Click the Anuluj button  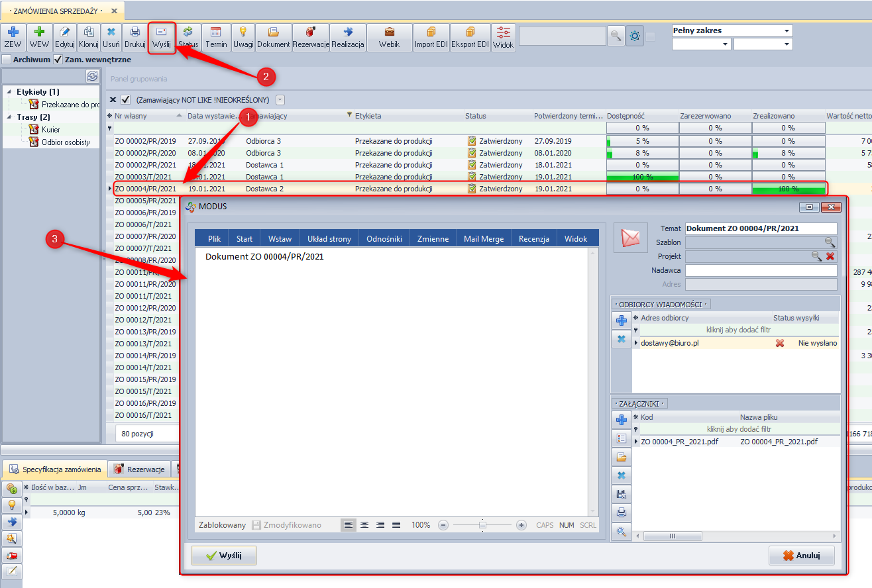pyautogui.click(x=802, y=556)
